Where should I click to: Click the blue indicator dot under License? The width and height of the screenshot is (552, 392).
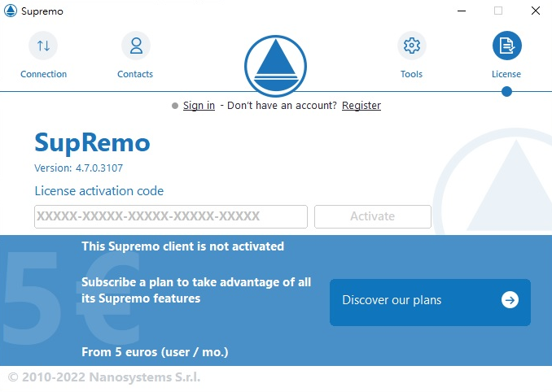tap(506, 92)
